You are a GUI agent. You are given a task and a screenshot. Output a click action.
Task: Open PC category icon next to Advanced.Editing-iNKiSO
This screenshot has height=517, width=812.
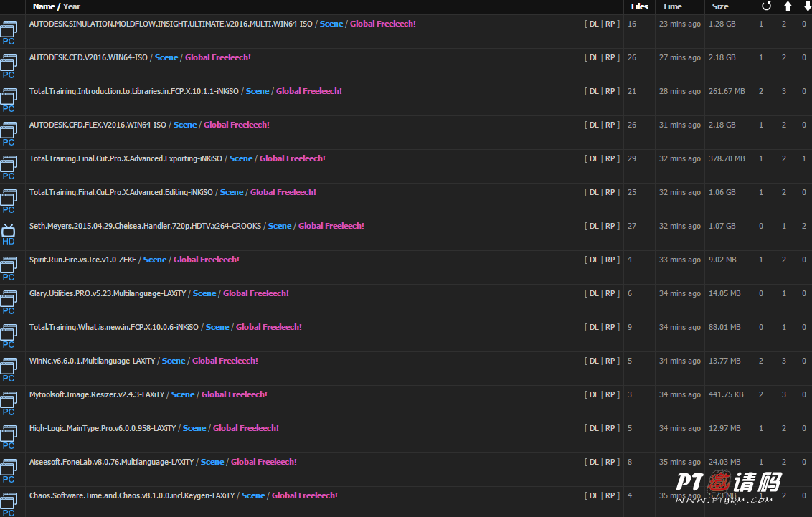click(9, 201)
